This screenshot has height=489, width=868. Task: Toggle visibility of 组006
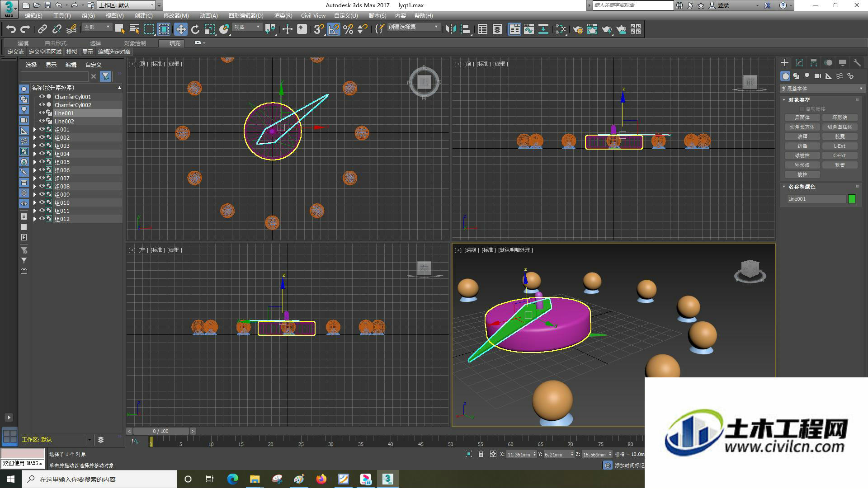(x=42, y=170)
